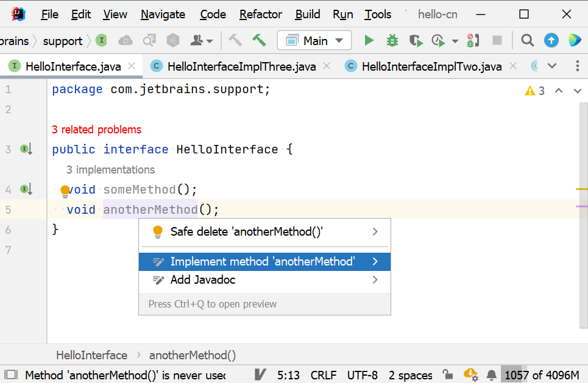Open the Main run configuration dropdown

click(x=314, y=40)
